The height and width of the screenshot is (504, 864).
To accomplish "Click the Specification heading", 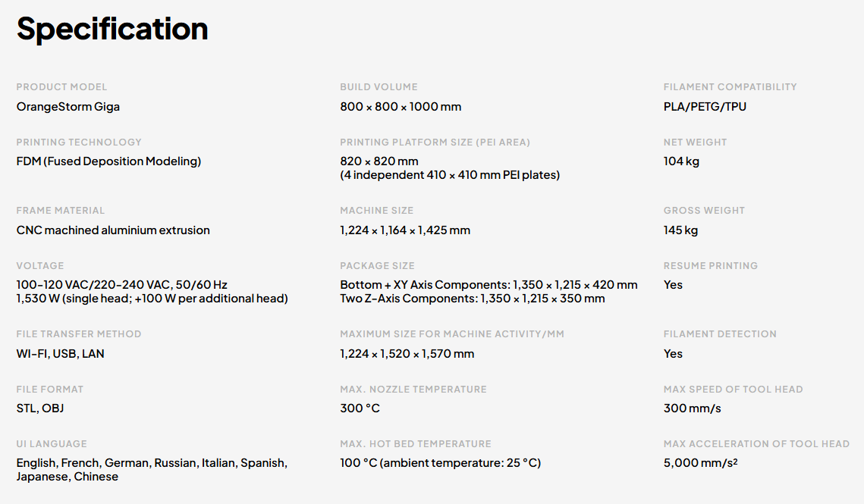I will coord(112,29).
